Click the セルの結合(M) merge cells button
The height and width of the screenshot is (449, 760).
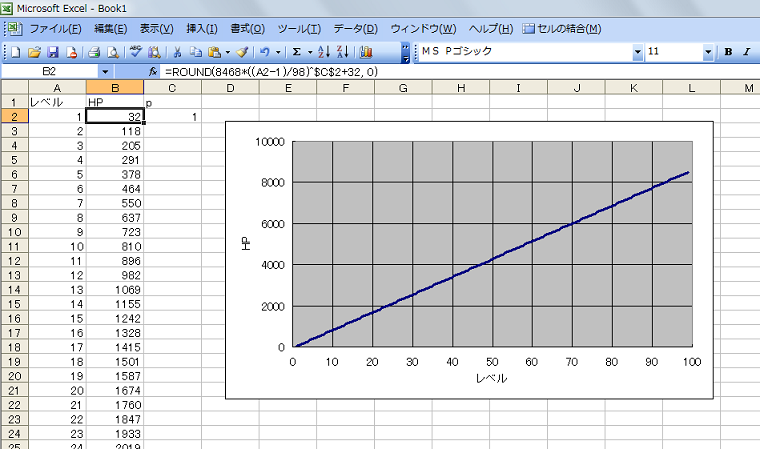pos(562,29)
